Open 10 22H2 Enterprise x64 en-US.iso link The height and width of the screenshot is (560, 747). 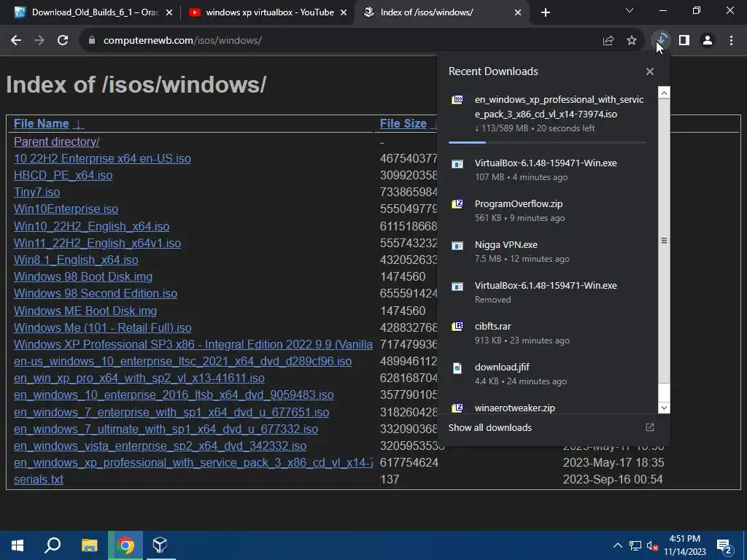(102, 158)
